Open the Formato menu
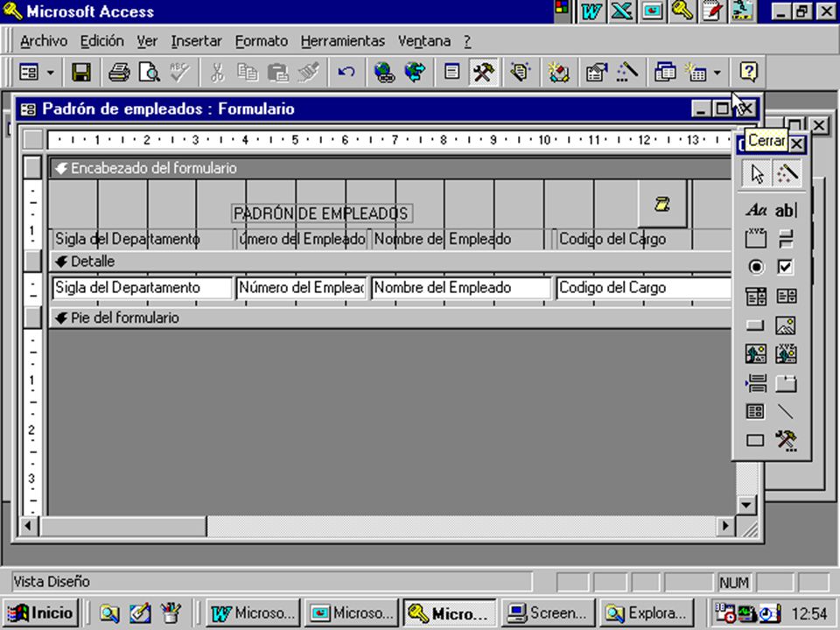Screen dimensions: 840x630 (262, 41)
